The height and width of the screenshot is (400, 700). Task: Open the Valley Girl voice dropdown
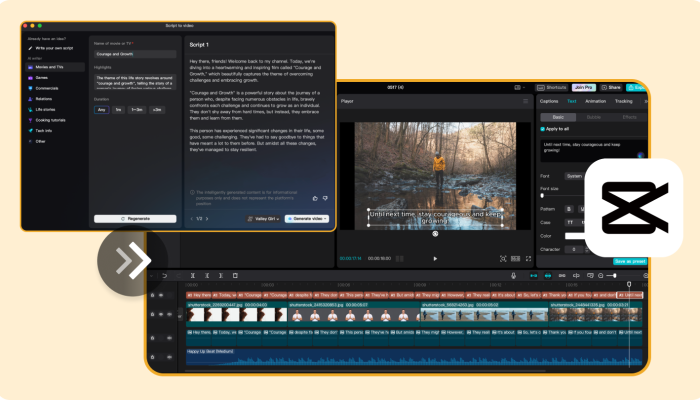tap(262, 218)
